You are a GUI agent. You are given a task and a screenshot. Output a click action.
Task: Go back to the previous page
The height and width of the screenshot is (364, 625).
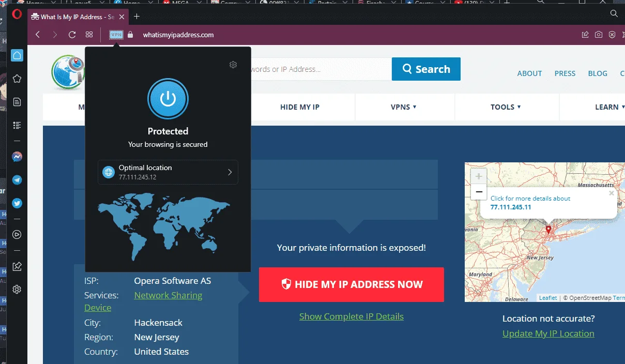point(38,35)
